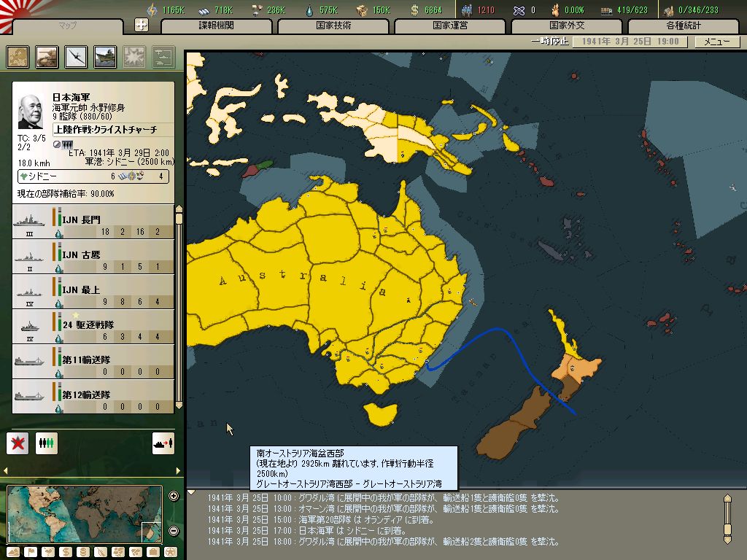The height and width of the screenshot is (560, 747).
Task: Click the date display 1941年 3月 25日 19:00
Action: coord(630,42)
